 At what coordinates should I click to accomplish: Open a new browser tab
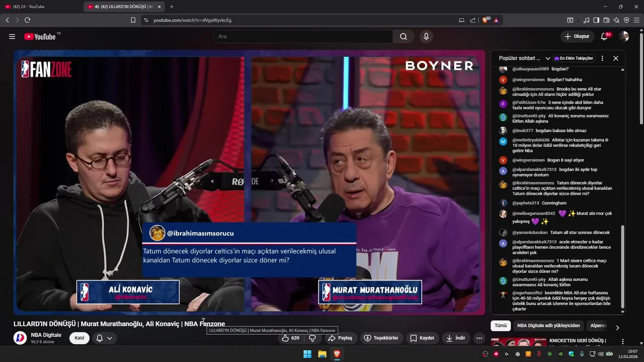(x=172, y=7)
